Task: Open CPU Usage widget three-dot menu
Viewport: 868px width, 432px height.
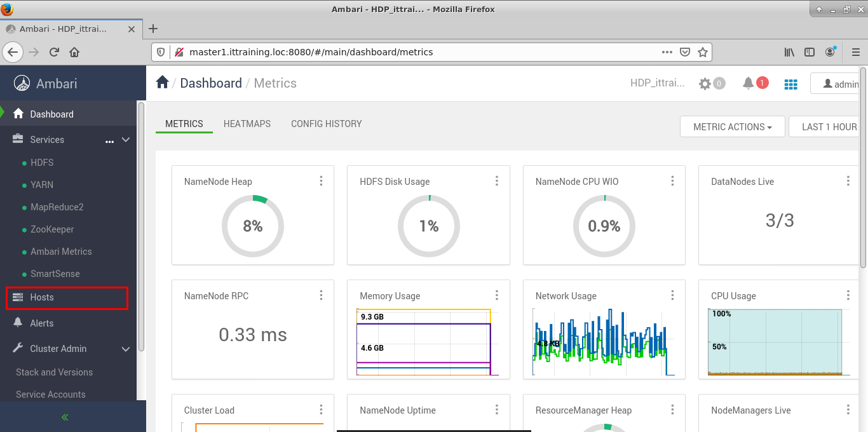Action: (848, 295)
